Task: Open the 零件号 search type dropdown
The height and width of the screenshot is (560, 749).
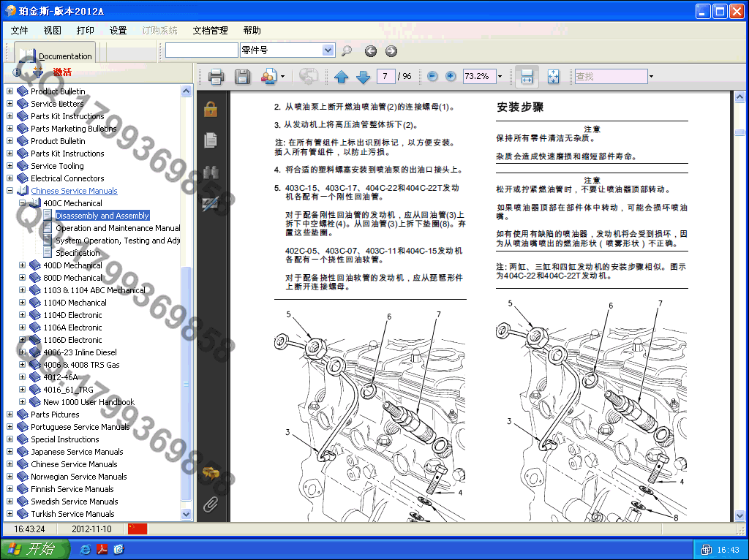Action: click(x=328, y=50)
